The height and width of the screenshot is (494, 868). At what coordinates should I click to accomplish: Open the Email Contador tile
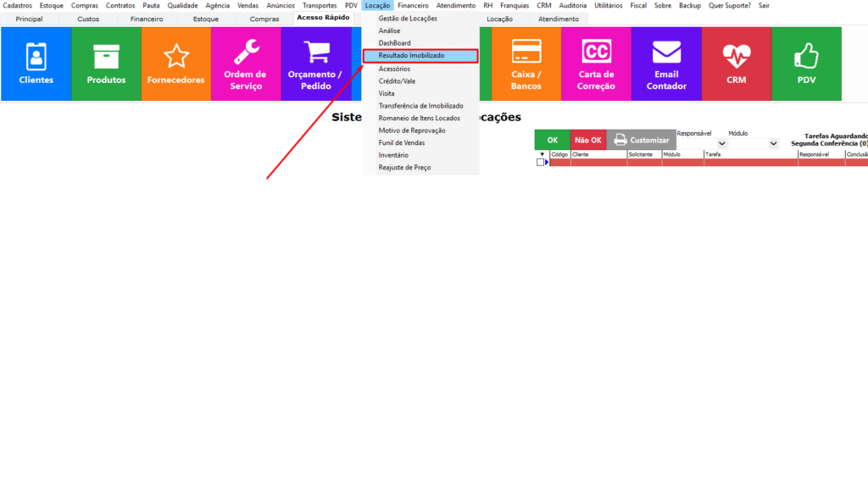click(x=666, y=64)
